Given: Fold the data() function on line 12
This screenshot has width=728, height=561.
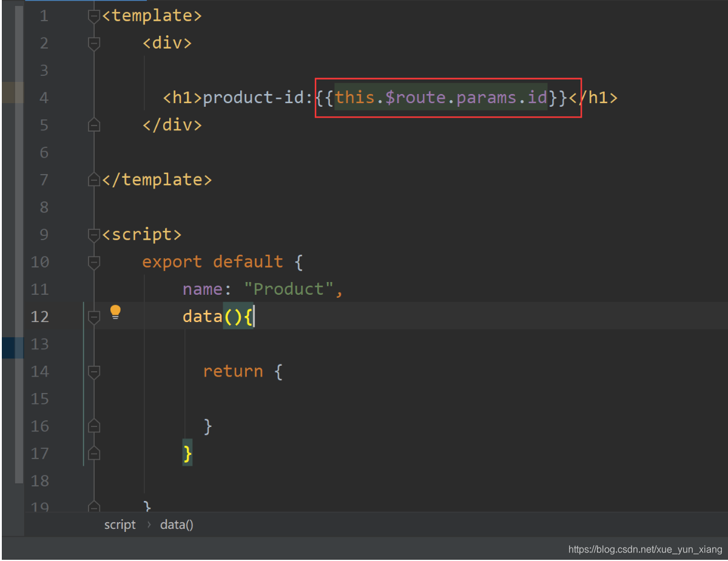Looking at the screenshot, I should pos(93,317).
